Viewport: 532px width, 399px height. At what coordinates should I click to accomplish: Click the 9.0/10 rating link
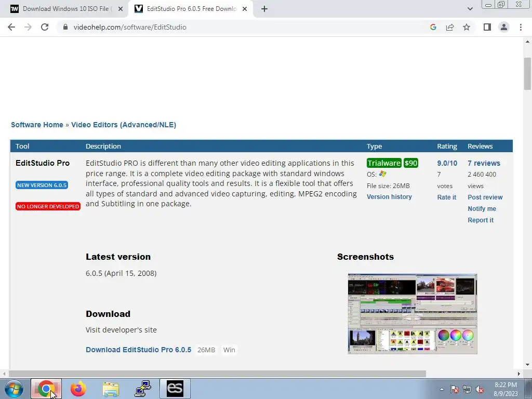click(447, 163)
